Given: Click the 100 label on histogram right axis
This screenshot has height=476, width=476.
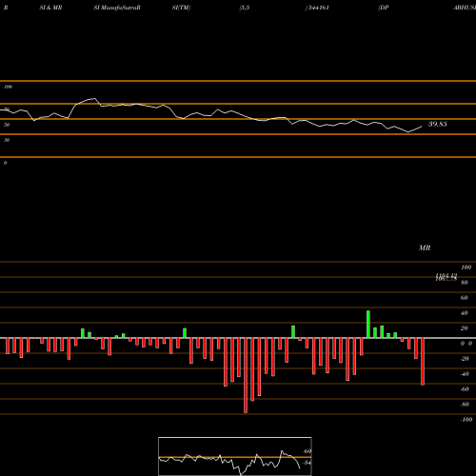Looking at the screenshot, I should click(466, 268).
